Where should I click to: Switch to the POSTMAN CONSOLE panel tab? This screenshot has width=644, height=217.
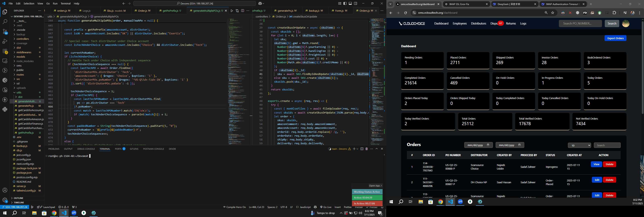(154, 149)
